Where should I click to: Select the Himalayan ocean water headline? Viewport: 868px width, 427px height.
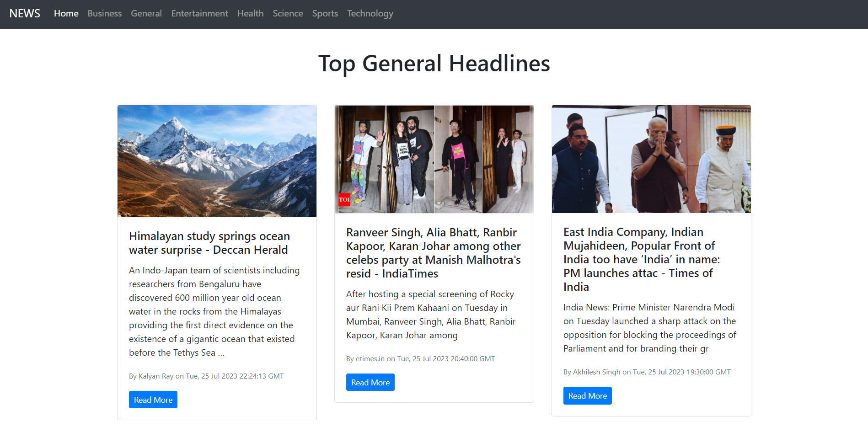coord(209,243)
